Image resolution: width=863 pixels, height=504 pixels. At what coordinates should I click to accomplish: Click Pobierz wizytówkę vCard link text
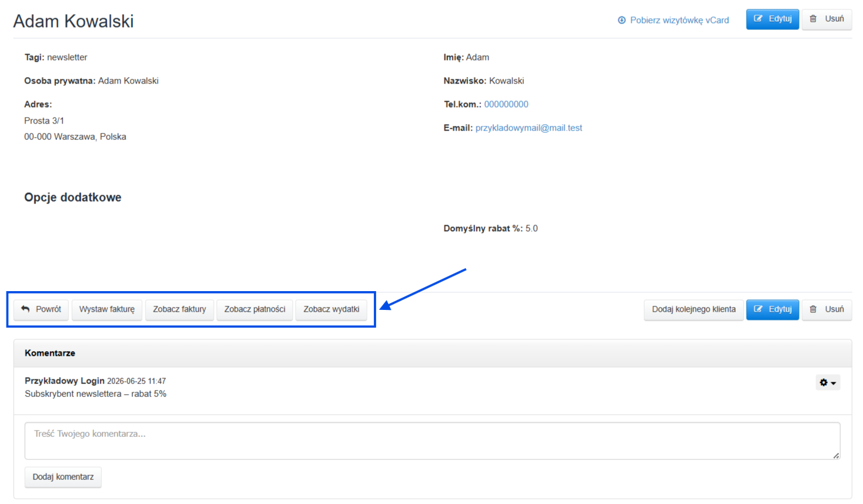coord(679,20)
